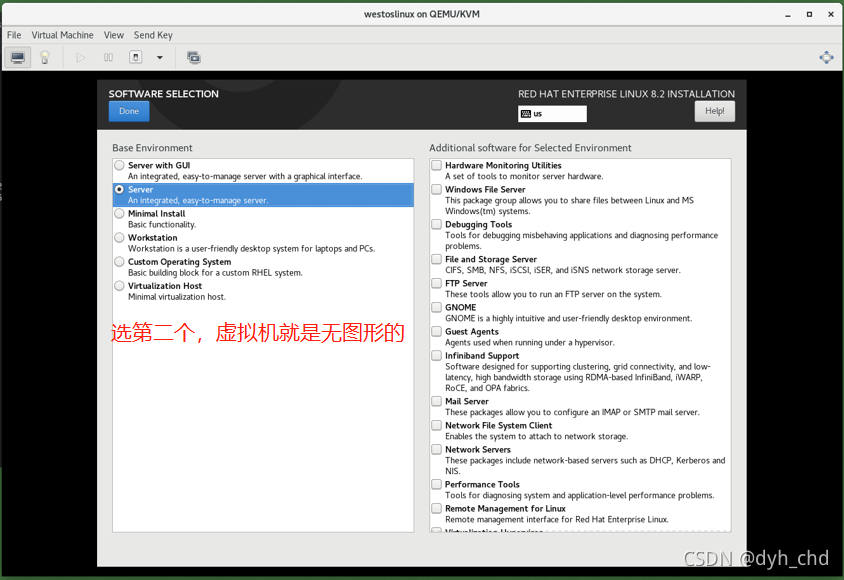
Task: Tick the Mail Server checkbox
Action: (x=437, y=401)
